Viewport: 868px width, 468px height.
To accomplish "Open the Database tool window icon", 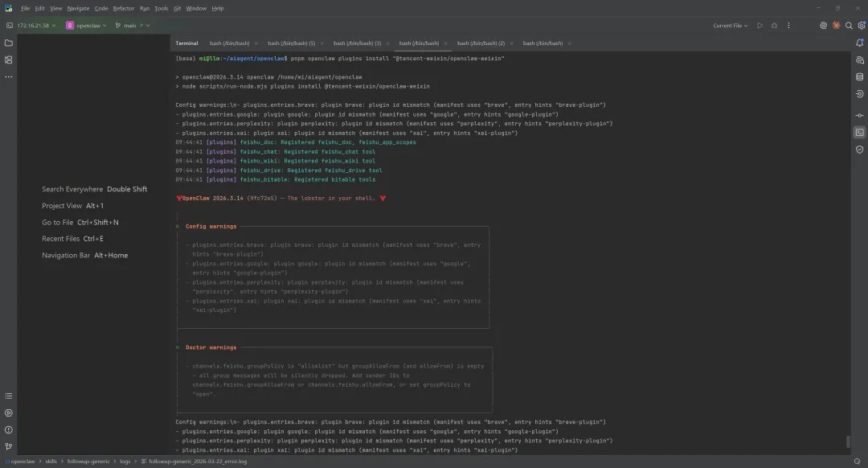I will (x=859, y=77).
